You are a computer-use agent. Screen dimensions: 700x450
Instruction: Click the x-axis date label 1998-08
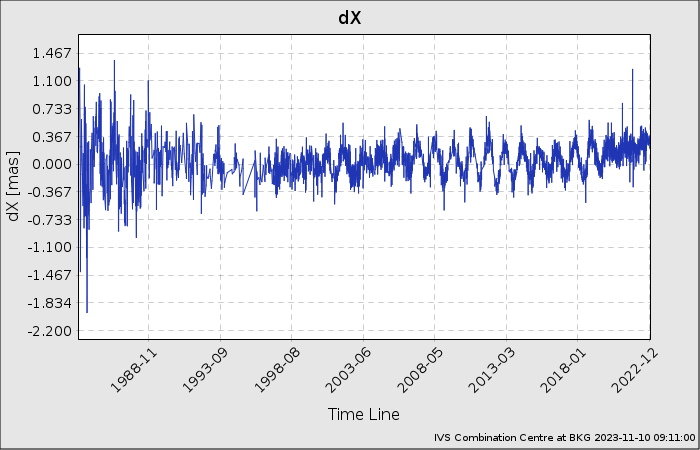pyautogui.click(x=277, y=370)
